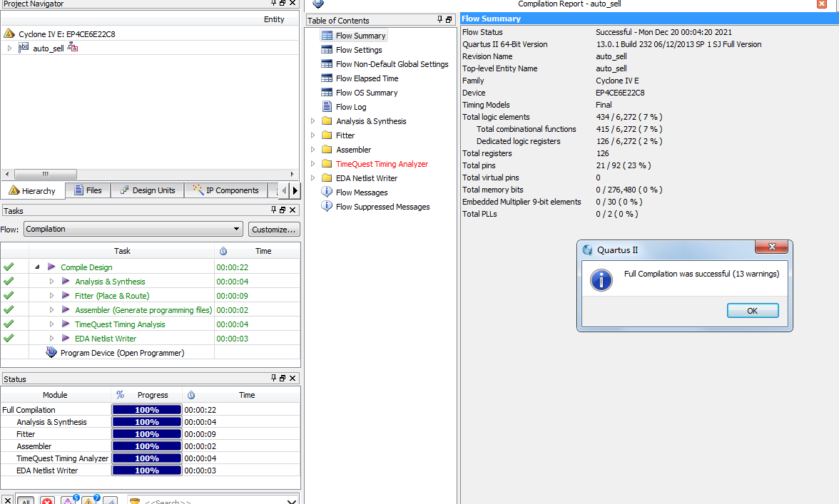This screenshot has width=839, height=504.
Task: Toggle warnings filter with badge 7
Action: (x=90, y=500)
